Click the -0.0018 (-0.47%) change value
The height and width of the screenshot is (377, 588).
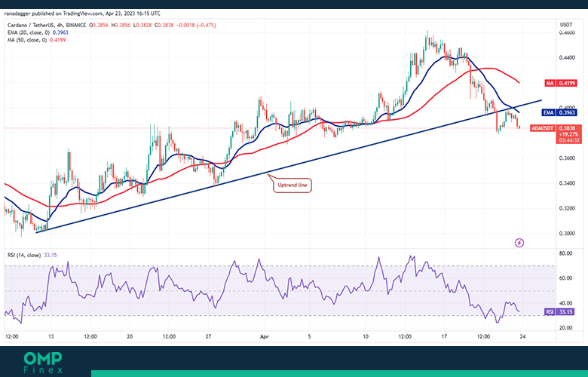click(196, 25)
